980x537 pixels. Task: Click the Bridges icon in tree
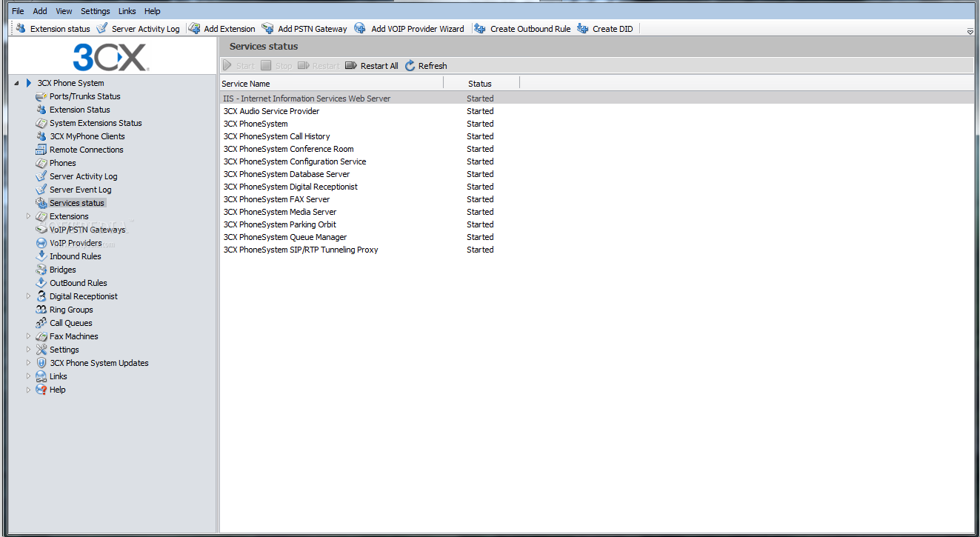point(41,270)
